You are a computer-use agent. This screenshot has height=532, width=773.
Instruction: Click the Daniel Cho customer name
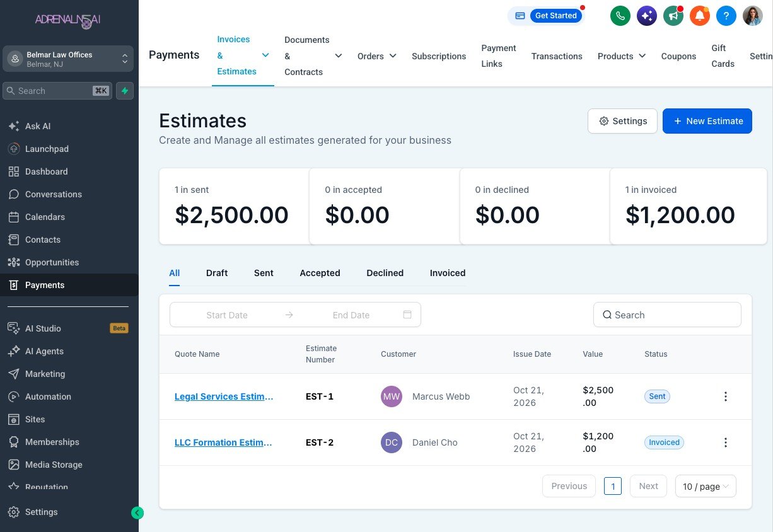click(x=435, y=442)
